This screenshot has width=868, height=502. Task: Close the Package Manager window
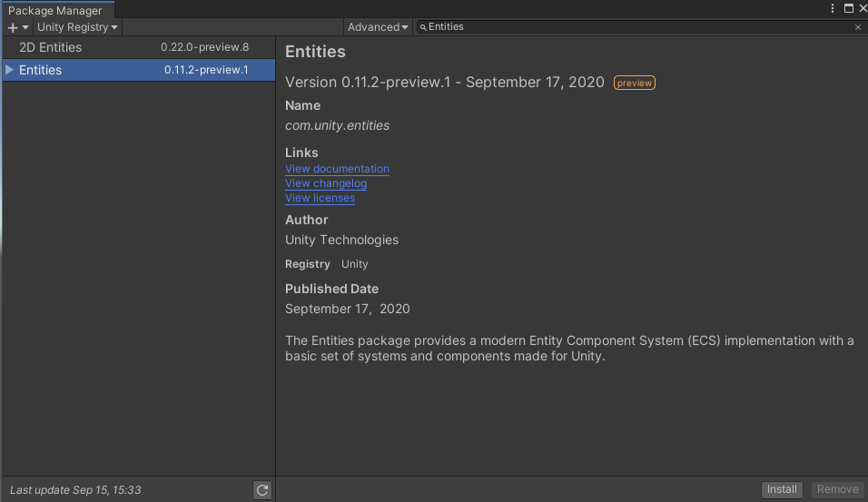pos(863,8)
